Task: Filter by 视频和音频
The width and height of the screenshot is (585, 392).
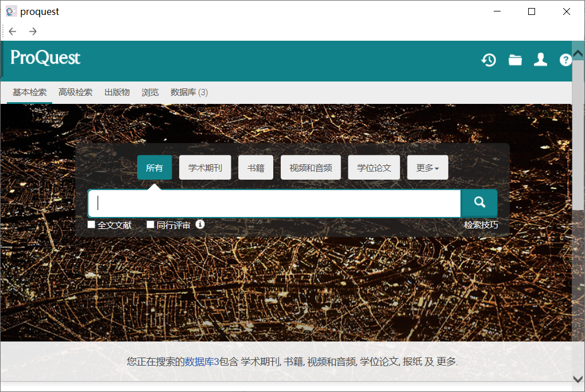Action: point(311,168)
